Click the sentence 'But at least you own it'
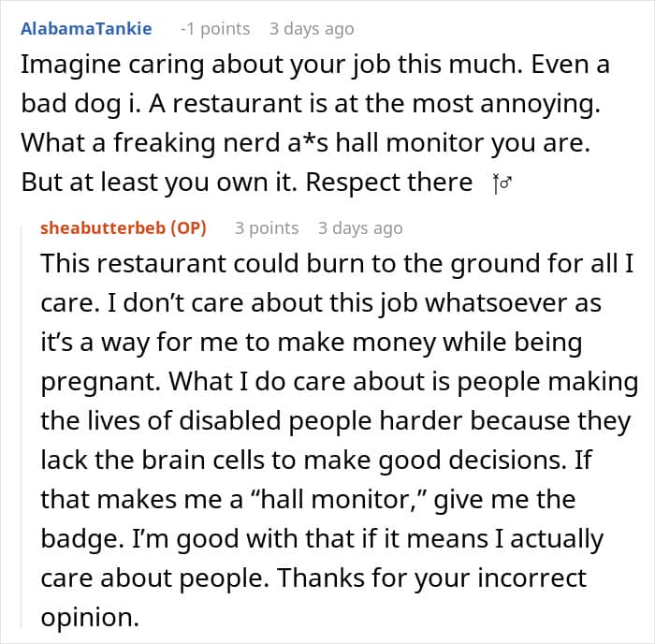This screenshot has width=655, height=644. click(159, 183)
